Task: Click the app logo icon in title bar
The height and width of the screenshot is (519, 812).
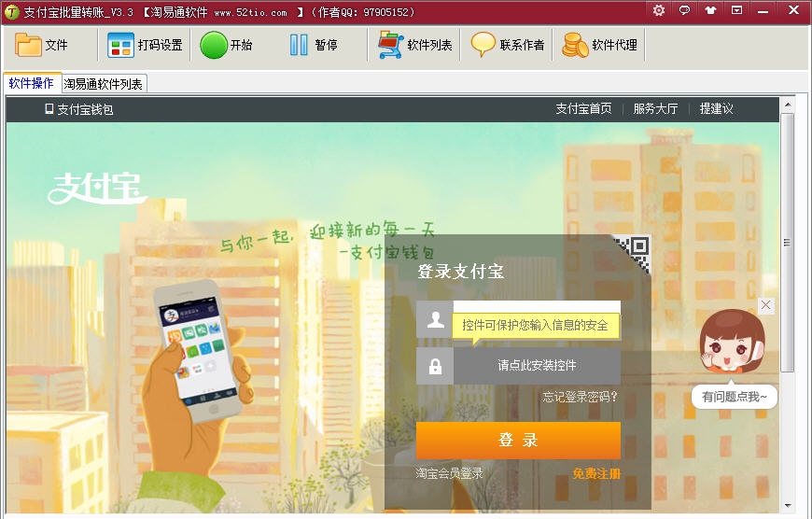Action: click(11, 11)
